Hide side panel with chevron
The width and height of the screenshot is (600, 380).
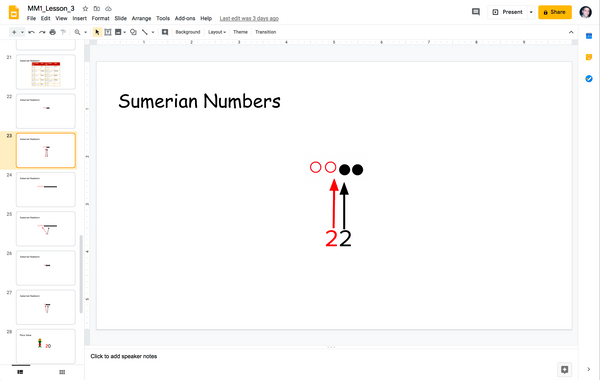pos(589,369)
